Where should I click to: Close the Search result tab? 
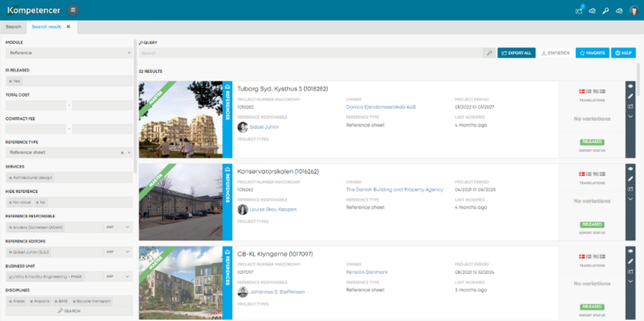coord(68,27)
